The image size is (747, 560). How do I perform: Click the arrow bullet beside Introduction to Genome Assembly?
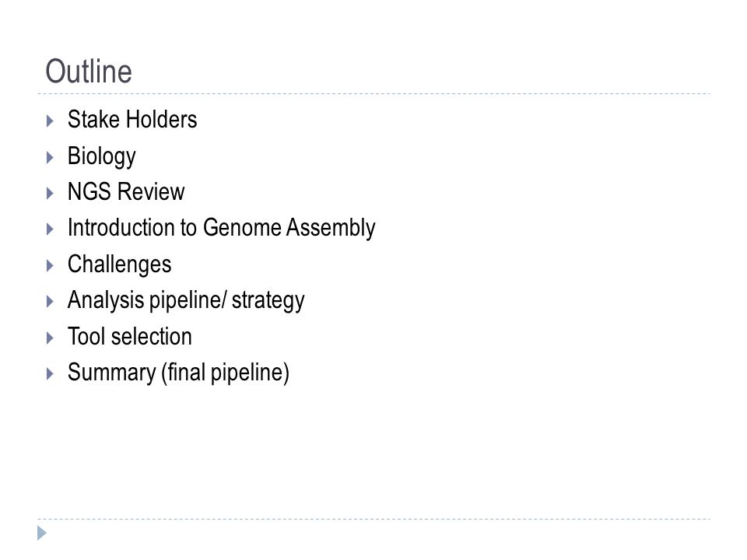tap(50, 229)
